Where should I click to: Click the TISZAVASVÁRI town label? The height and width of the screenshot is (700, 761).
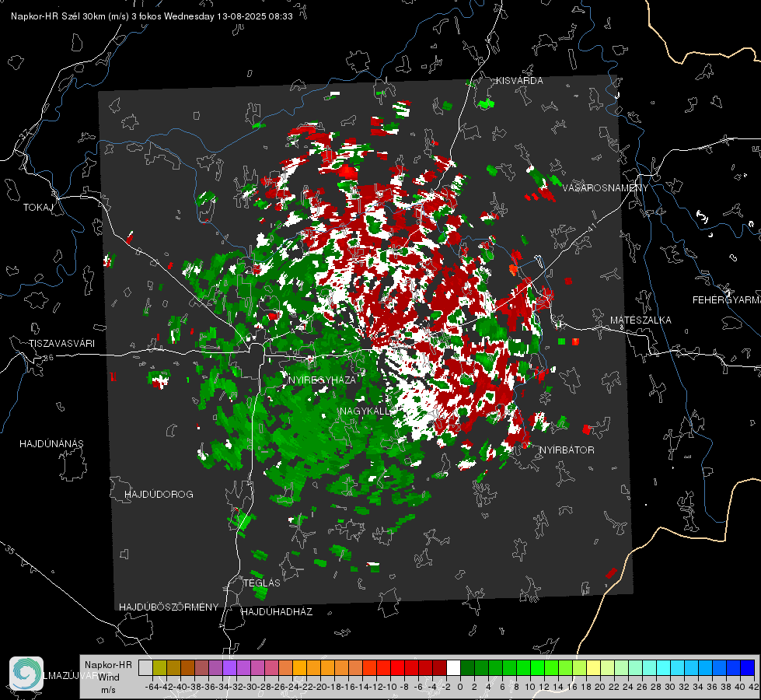[x=61, y=344]
